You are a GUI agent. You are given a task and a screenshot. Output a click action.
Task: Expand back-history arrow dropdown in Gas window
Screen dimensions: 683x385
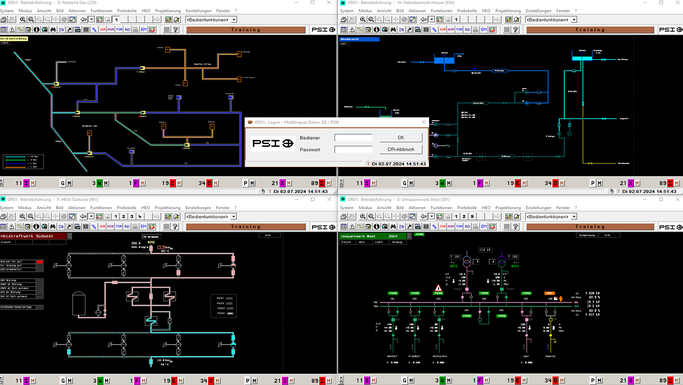tap(91, 19)
